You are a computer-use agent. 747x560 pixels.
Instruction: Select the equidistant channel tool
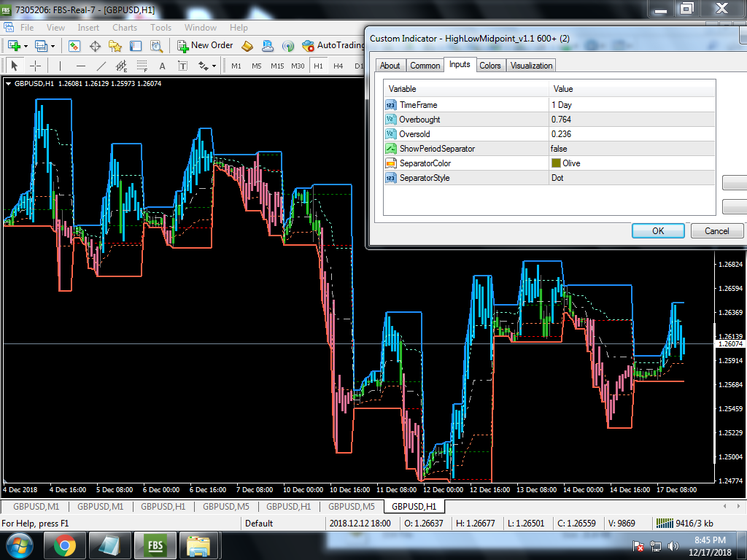[122, 66]
